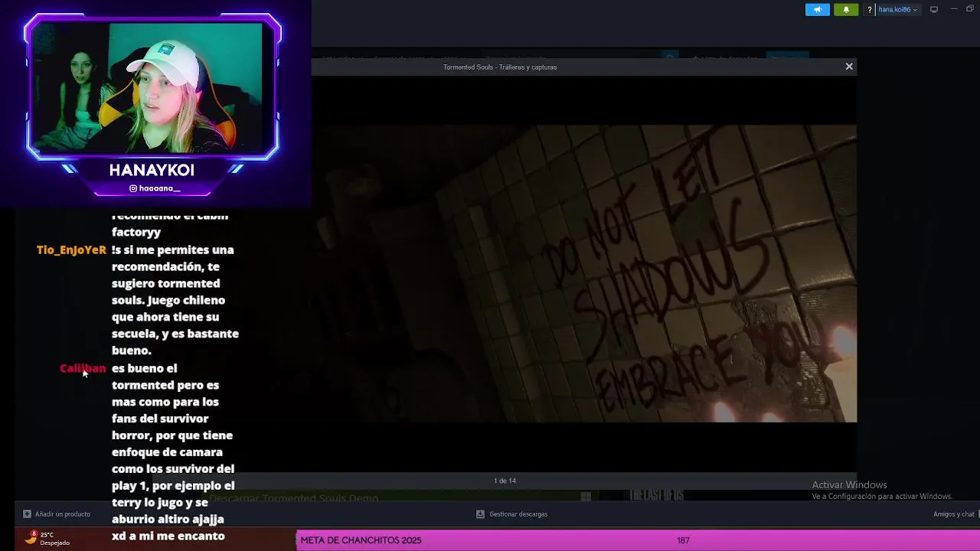Viewport: 980px width, 551px height.
Task: Open the green notifications bell
Action: 846,9
